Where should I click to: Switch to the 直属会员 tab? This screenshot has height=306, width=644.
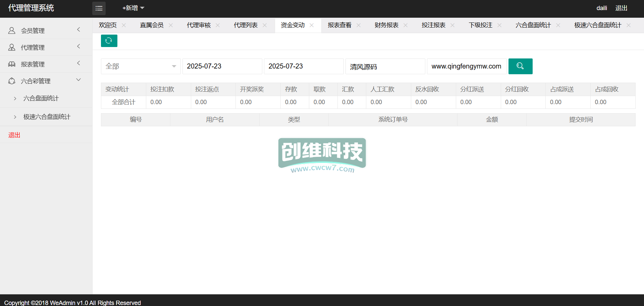[152, 25]
